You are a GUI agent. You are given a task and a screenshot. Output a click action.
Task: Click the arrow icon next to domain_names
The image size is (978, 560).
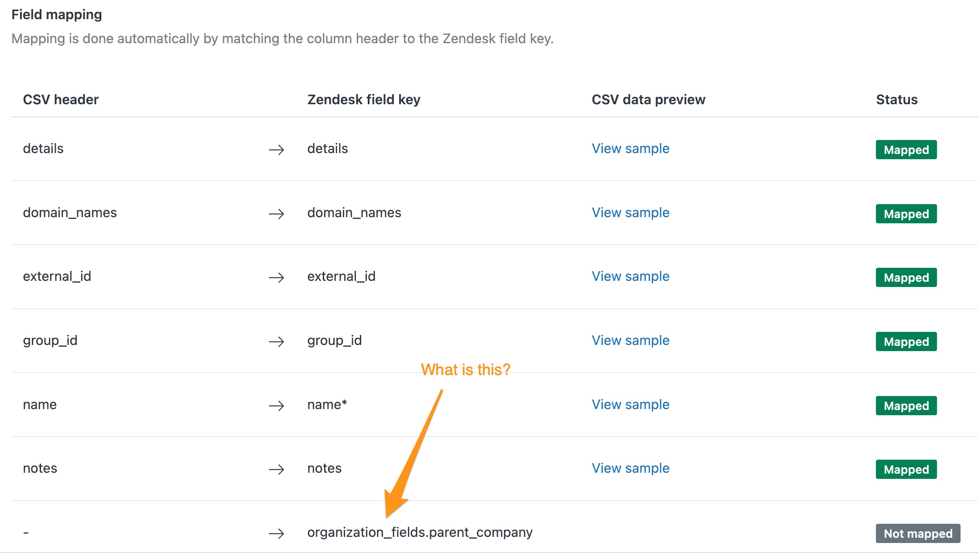tap(276, 214)
